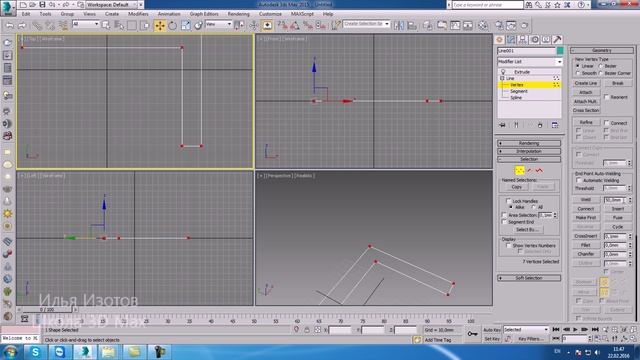Viewport: 640px width, 360px height.
Task: Enable Automatic Welding checkbox
Action: 578,180
